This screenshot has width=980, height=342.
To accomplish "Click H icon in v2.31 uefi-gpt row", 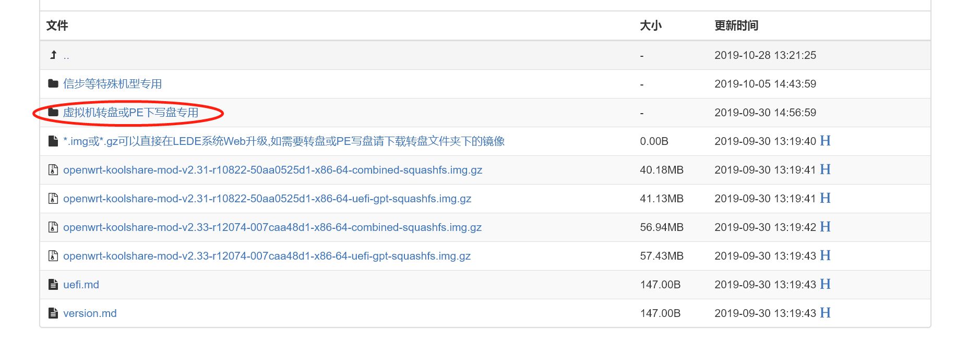I will coord(825,198).
